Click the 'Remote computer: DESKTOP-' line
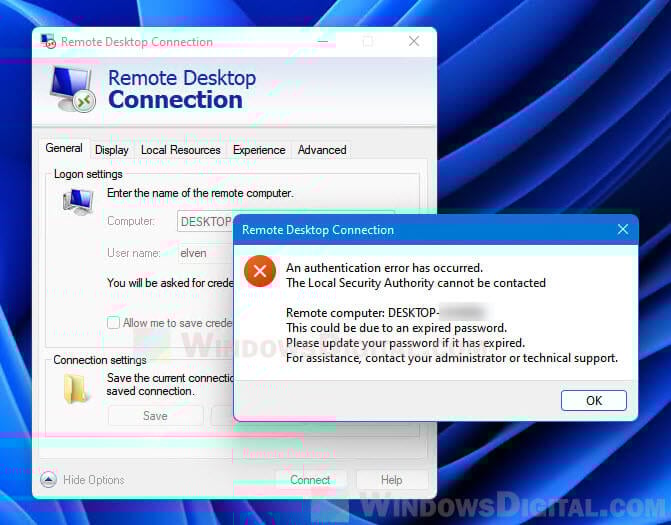 tap(362, 313)
